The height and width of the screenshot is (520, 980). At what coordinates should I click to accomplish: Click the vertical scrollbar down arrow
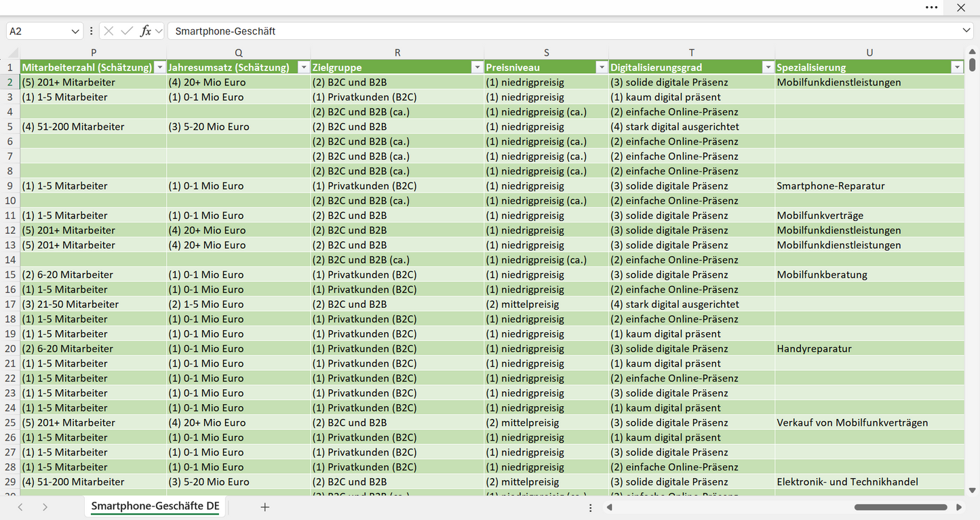point(972,490)
